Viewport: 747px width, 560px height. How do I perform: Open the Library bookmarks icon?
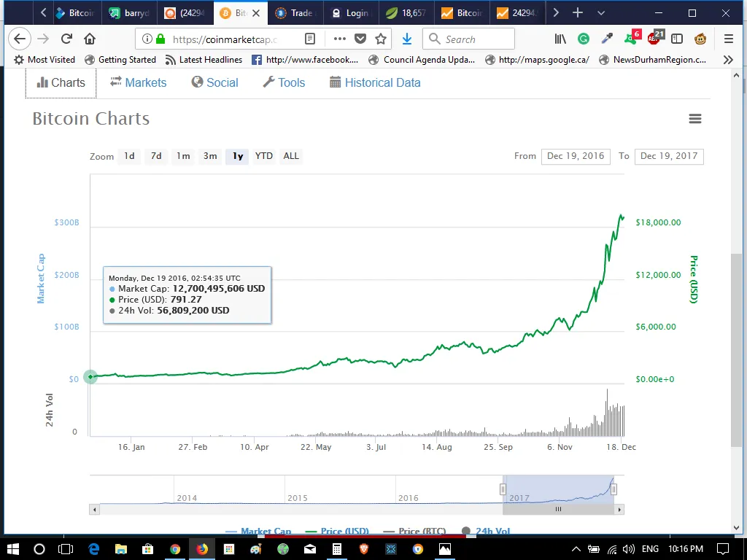click(560, 39)
